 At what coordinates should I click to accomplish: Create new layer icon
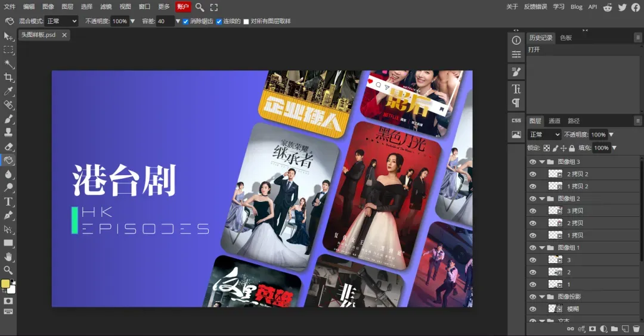click(x=625, y=329)
